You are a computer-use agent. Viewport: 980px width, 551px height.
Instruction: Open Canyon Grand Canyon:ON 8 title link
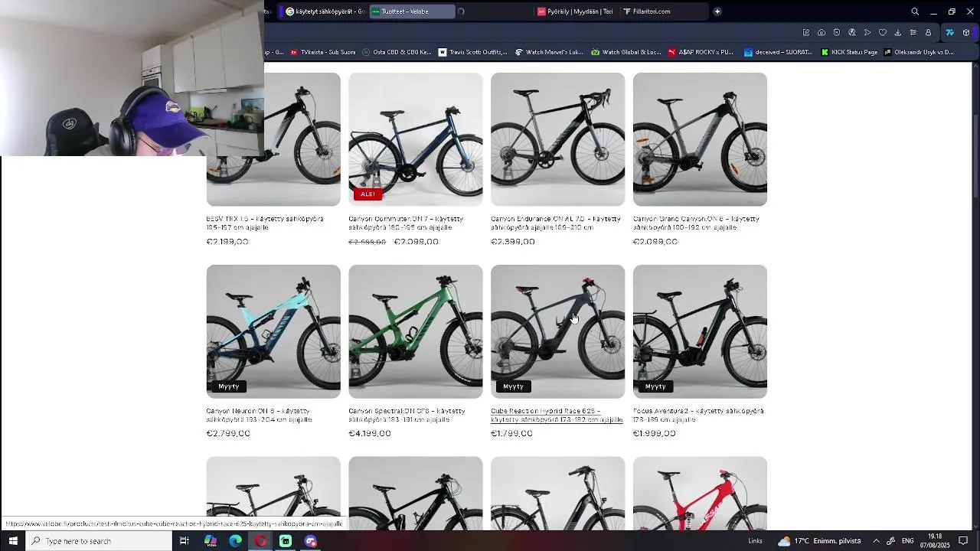696,223
